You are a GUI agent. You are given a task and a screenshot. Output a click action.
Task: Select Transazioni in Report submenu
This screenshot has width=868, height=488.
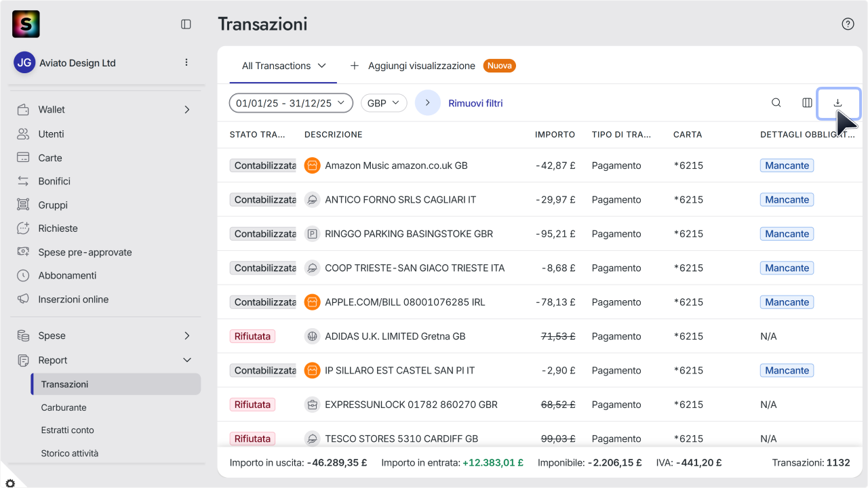click(115, 384)
